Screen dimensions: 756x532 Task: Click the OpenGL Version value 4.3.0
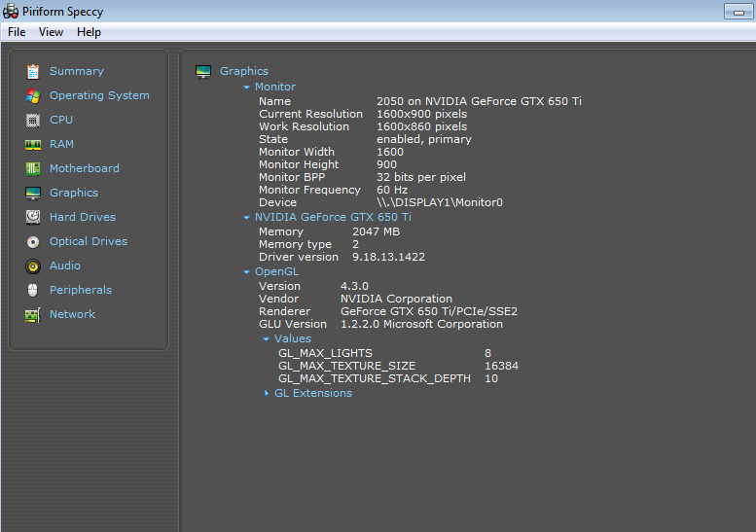coord(354,286)
